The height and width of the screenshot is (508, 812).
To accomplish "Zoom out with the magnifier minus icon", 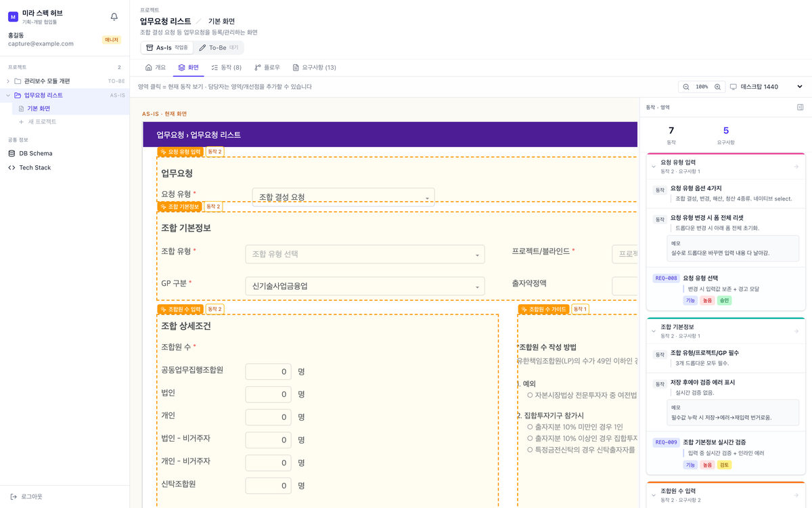I will [685, 87].
